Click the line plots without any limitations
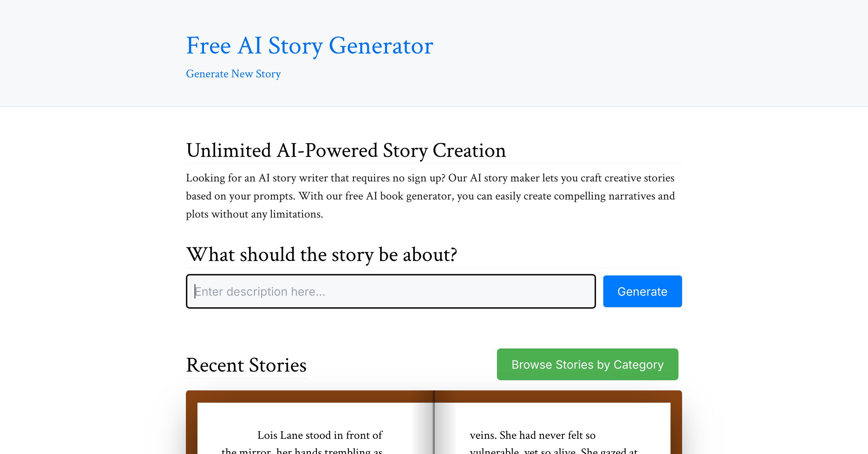Viewport: 868px width, 454px height. point(254,214)
